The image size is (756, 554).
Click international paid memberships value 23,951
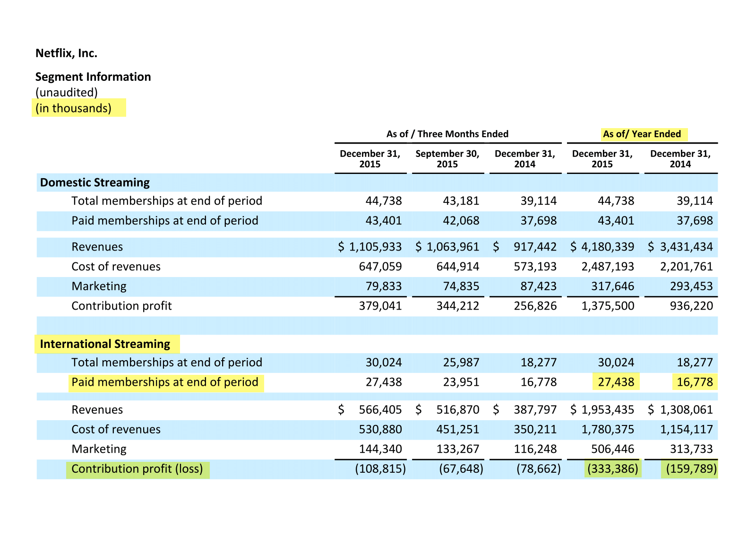pyautogui.click(x=461, y=382)
